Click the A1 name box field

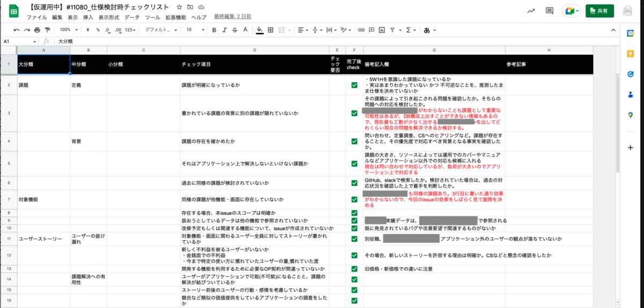(18, 41)
